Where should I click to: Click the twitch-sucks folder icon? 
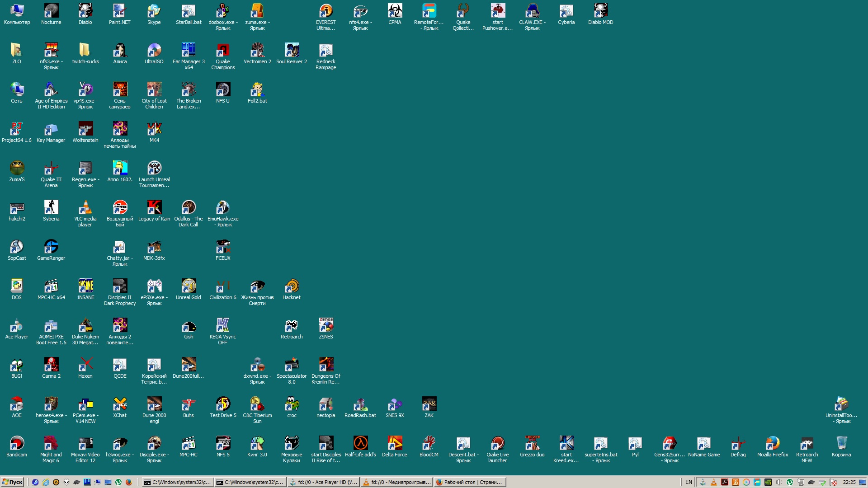[x=85, y=50]
